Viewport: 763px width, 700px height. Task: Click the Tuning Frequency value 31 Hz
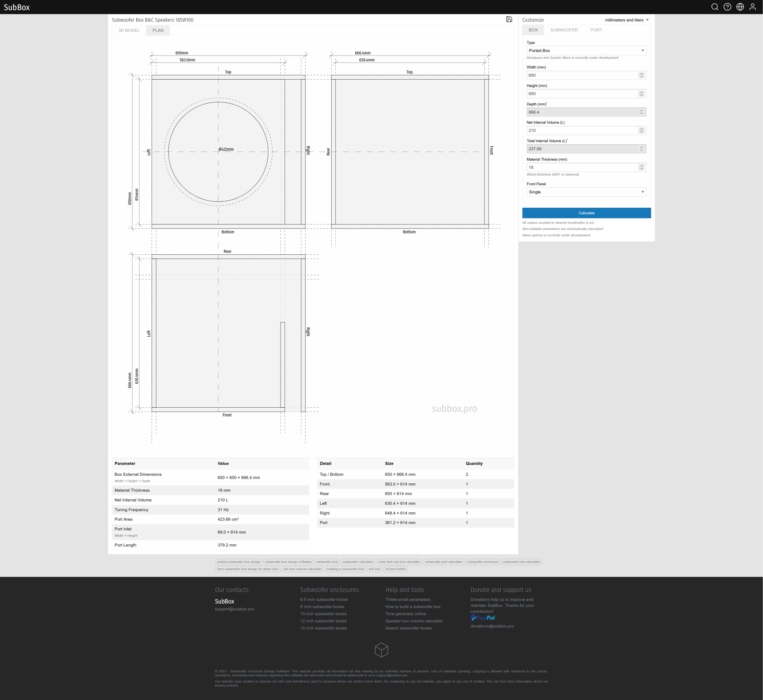(223, 510)
